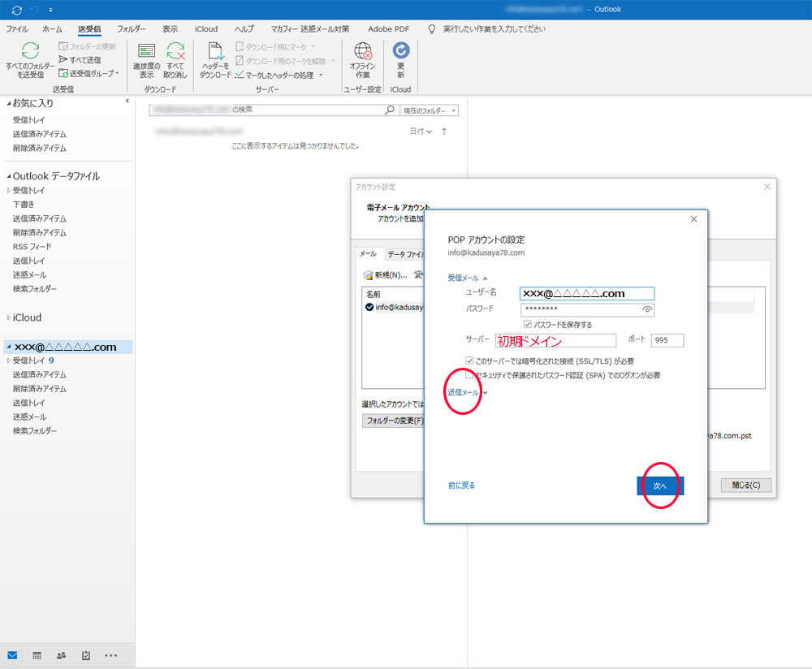Open 現在のフォルダー scope dropdown
This screenshot has height=669, width=812.
click(430, 110)
